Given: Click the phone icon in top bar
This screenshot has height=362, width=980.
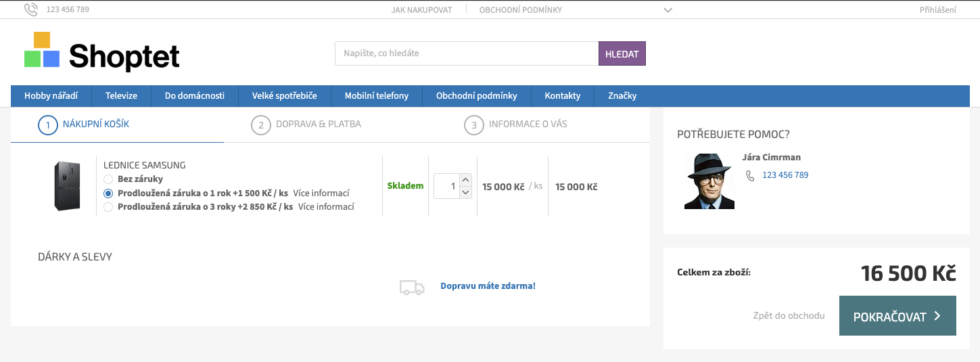Looking at the screenshot, I should pyautogui.click(x=31, y=9).
